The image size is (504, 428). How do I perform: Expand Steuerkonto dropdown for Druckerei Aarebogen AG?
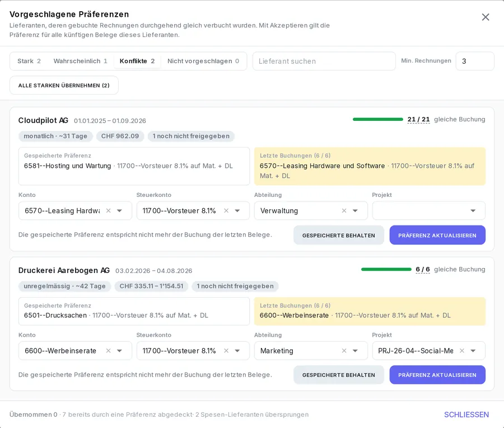237,351
